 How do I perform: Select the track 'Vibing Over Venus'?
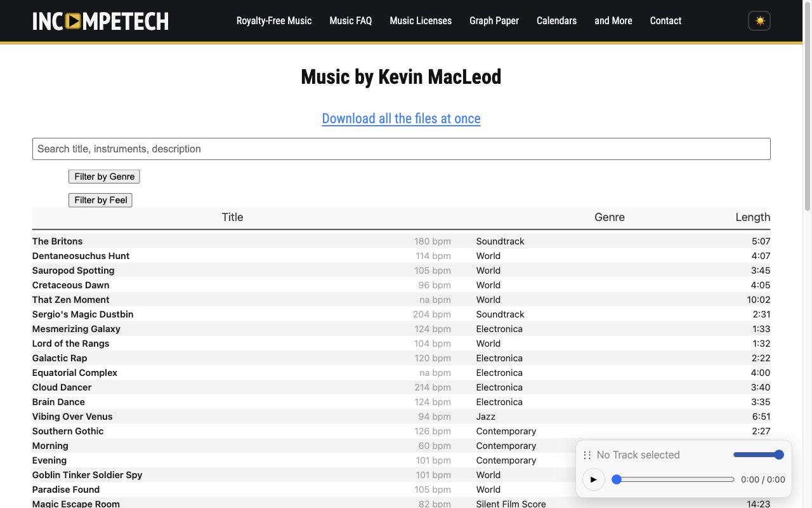tap(72, 417)
